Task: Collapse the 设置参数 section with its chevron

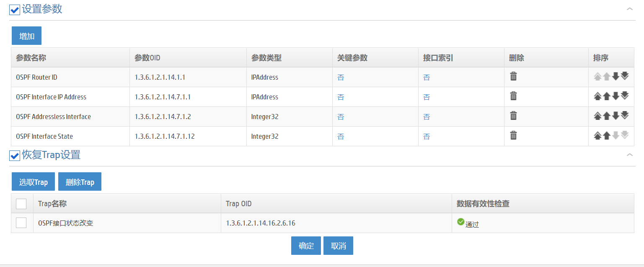Action: point(629,9)
